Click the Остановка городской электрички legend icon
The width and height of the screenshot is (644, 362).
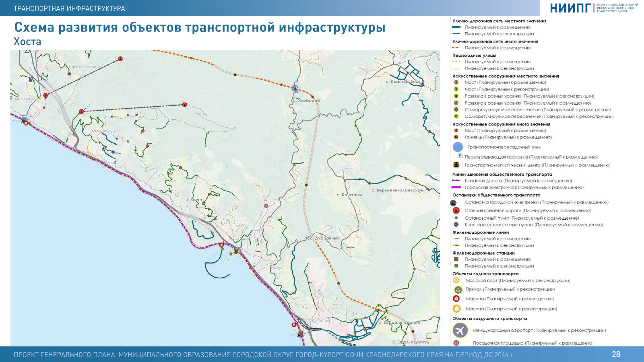tap(453, 203)
